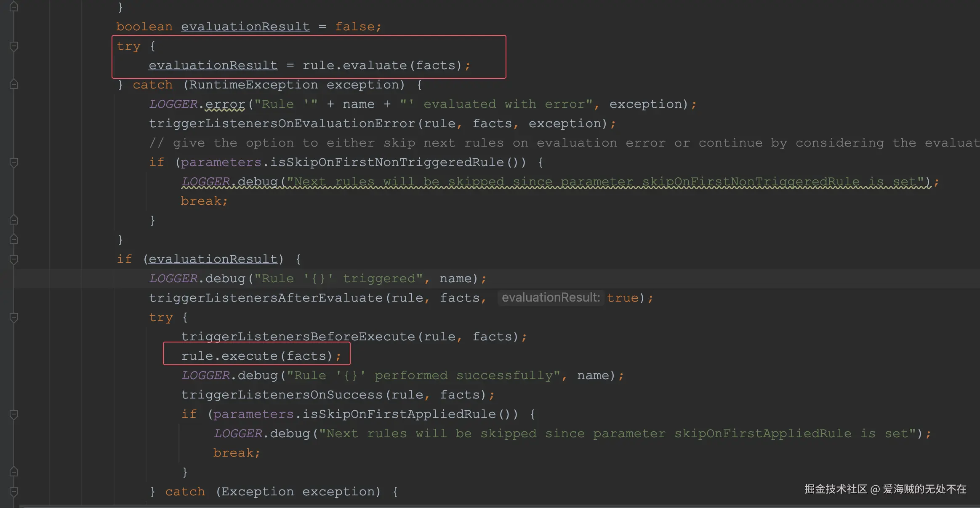
Task: Click the first break keyword
Action: pyautogui.click(x=200, y=201)
